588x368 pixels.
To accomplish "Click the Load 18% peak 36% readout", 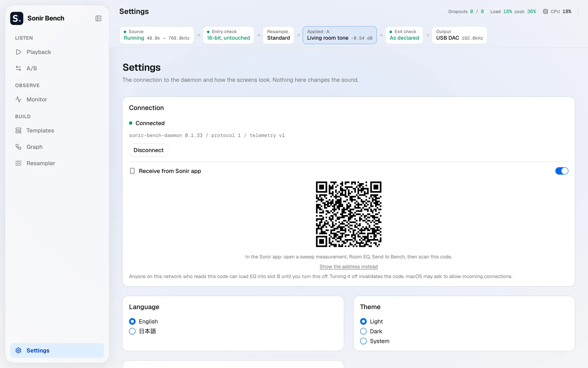I will coord(513,12).
